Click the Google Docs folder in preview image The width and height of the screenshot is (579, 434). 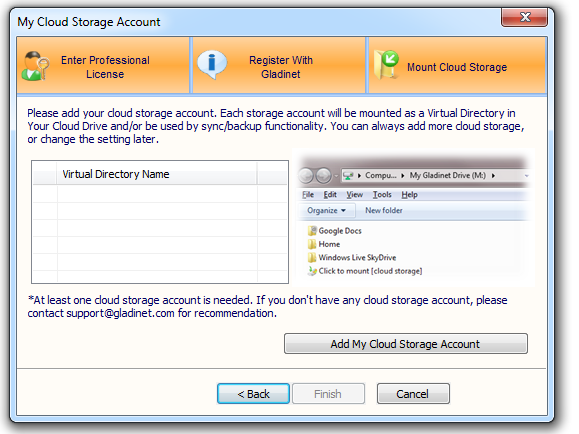click(x=335, y=231)
